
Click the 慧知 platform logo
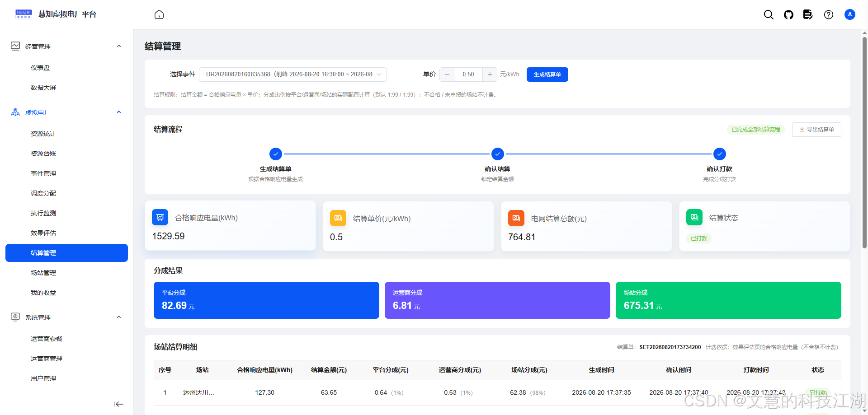24,14
